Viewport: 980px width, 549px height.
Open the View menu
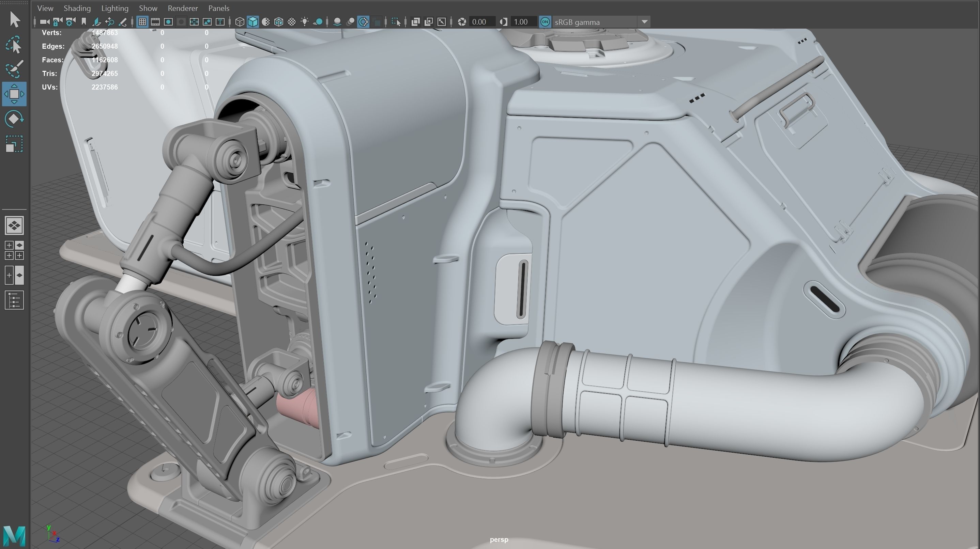coord(45,8)
